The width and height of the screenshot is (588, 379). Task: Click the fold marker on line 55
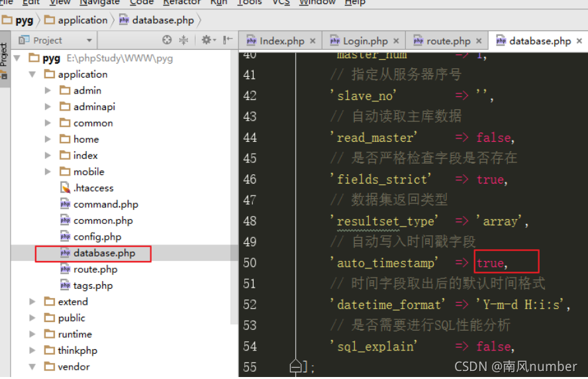(296, 366)
